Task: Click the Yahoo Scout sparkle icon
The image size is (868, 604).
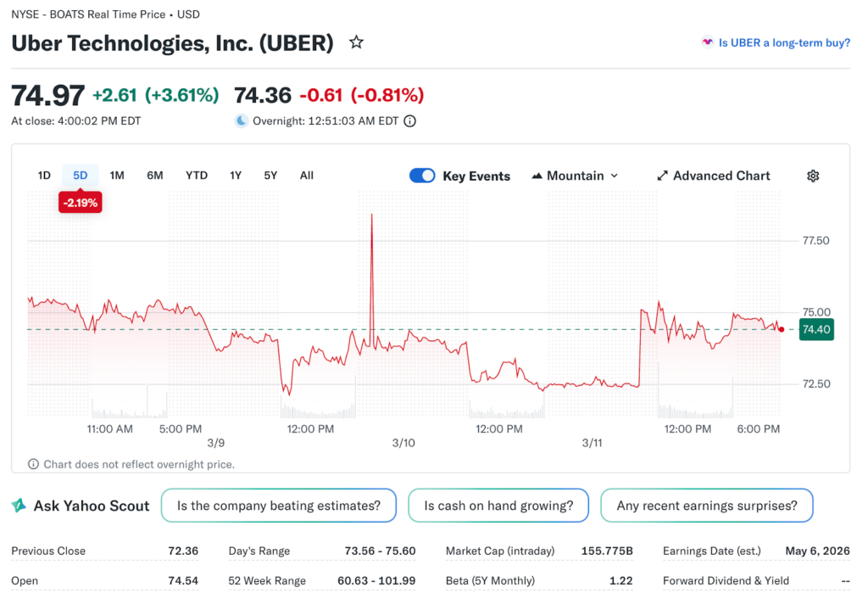Action: (19, 506)
